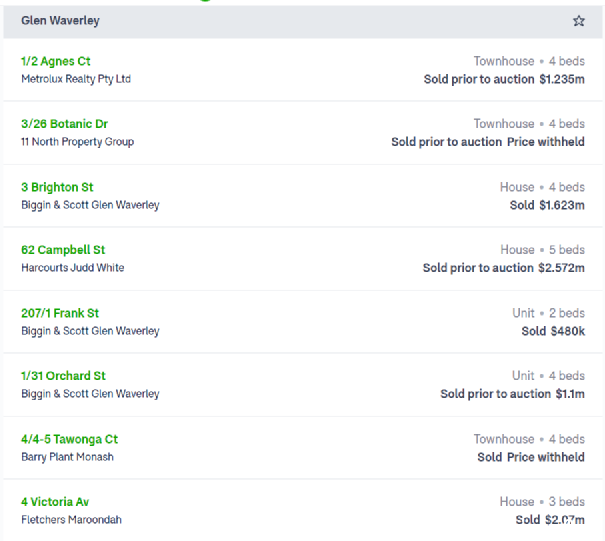Open the 62 Campbell St listing
This screenshot has width=605, height=541.
point(63,250)
